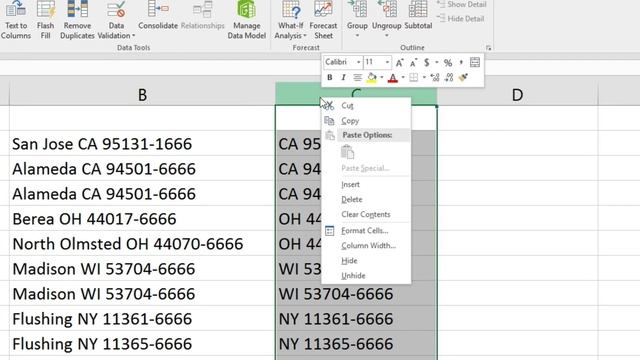Open Consolidate dialog
This screenshot has width=640, height=360.
[158, 16]
